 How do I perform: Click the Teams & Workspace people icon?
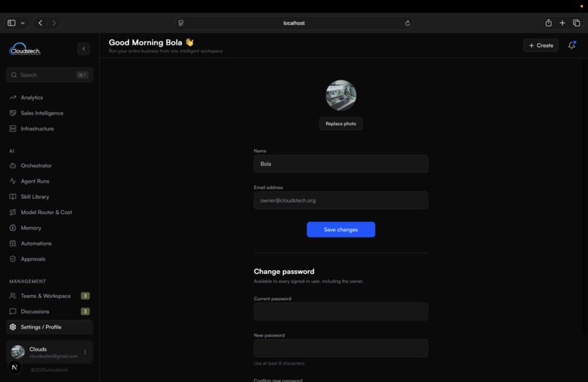point(12,296)
